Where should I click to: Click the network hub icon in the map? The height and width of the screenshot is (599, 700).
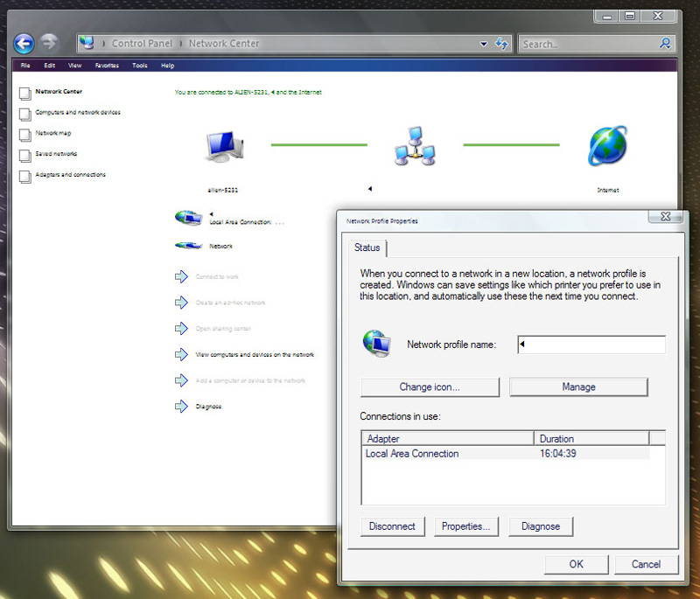[414, 145]
